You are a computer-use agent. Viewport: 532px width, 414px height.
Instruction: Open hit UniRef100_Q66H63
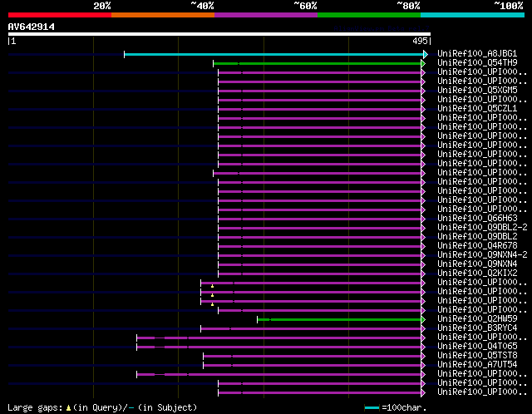point(477,218)
